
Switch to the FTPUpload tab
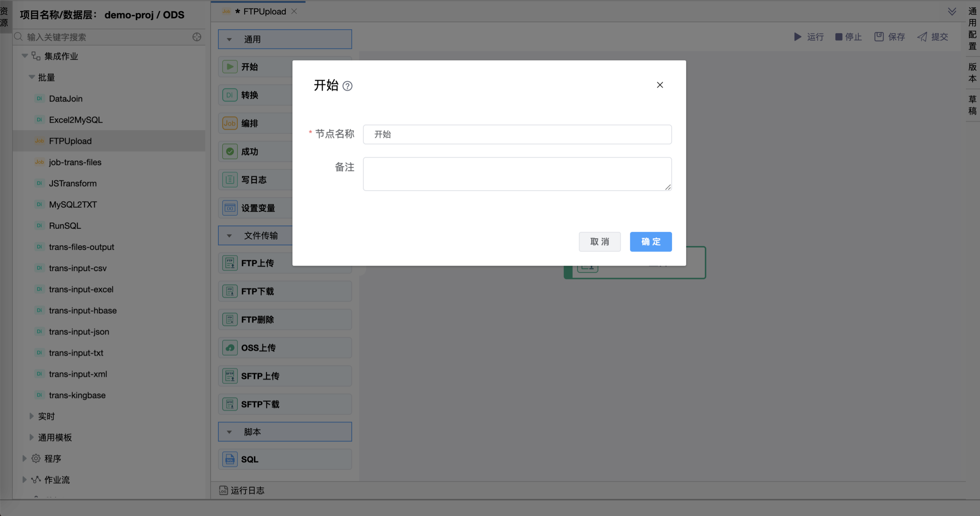click(x=264, y=11)
